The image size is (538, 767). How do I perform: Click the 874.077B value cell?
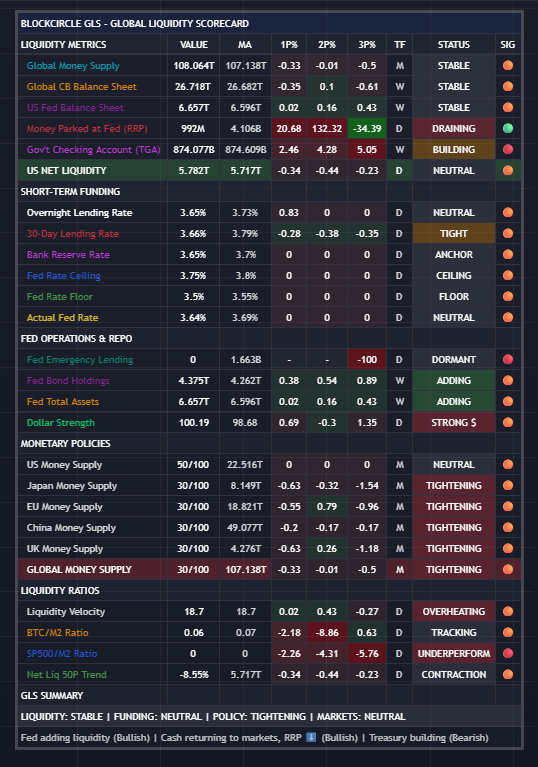click(194, 150)
